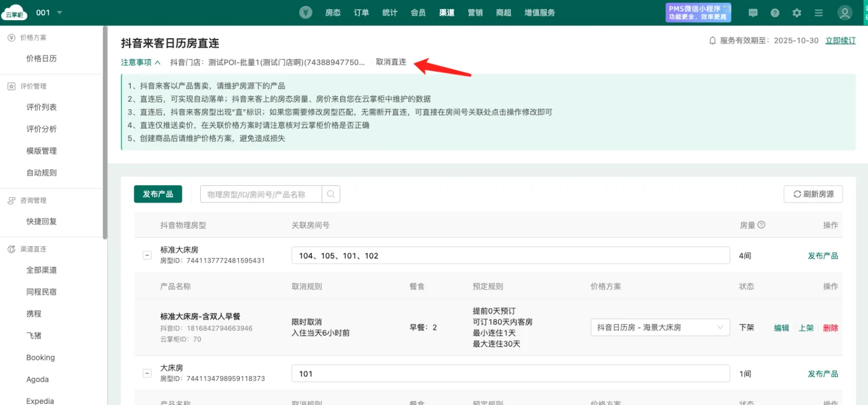868x405 pixels.
Task: Collapse the 大床房 room type row
Action: tap(147, 373)
